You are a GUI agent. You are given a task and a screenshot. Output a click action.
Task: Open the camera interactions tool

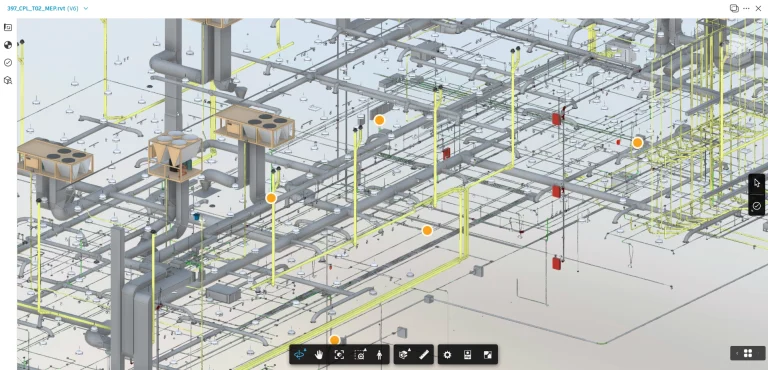[360, 355]
